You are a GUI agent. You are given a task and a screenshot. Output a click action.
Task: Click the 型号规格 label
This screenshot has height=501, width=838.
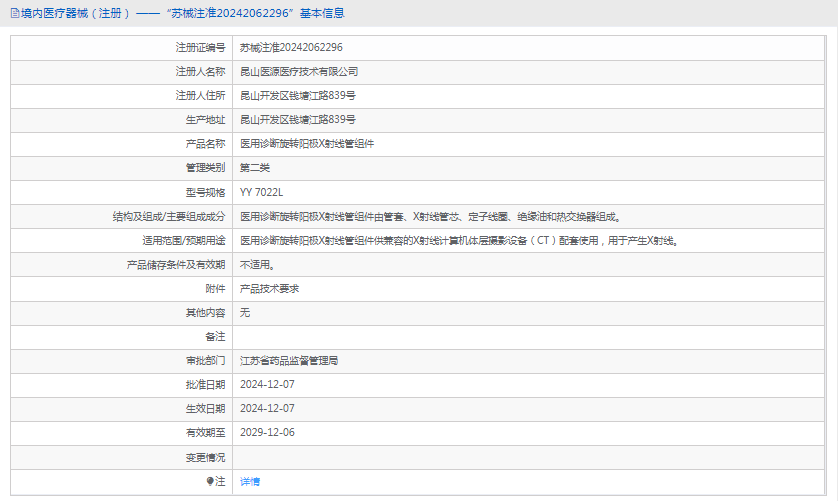(206, 192)
